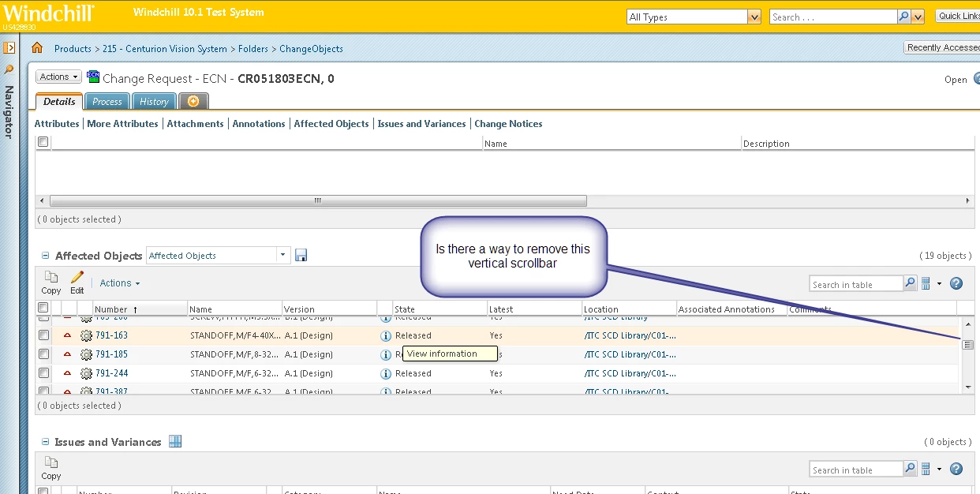The image size is (980, 494).
Task: Open Issues and Variances view settings icon
Action: [926, 470]
